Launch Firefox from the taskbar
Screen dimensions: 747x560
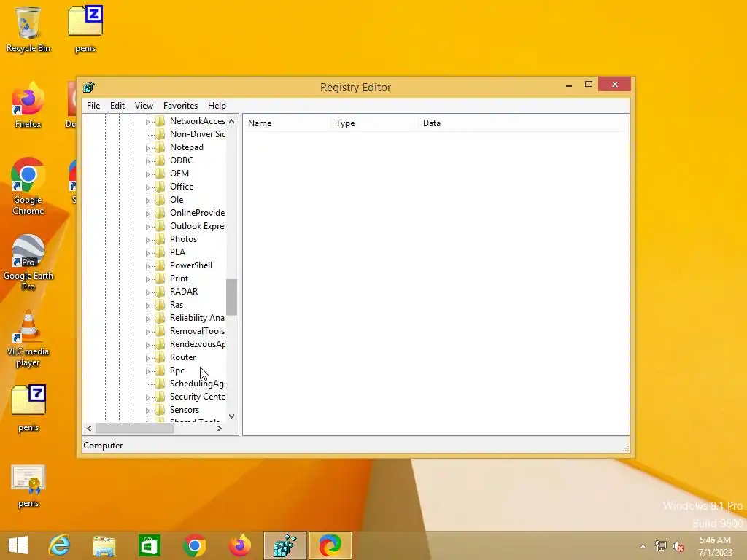click(x=239, y=545)
